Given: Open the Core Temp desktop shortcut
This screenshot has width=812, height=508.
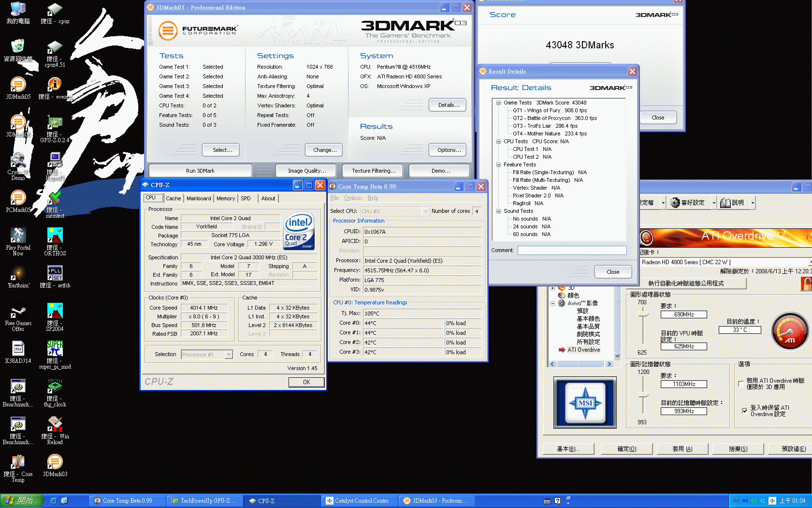Looking at the screenshot, I should (18, 468).
